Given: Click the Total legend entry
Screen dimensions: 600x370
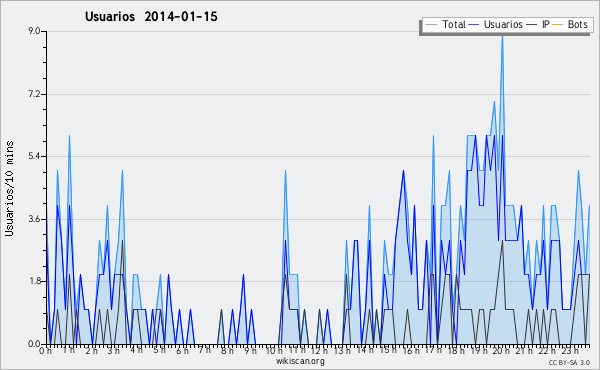Looking at the screenshot, I should [x=445, y=24].
